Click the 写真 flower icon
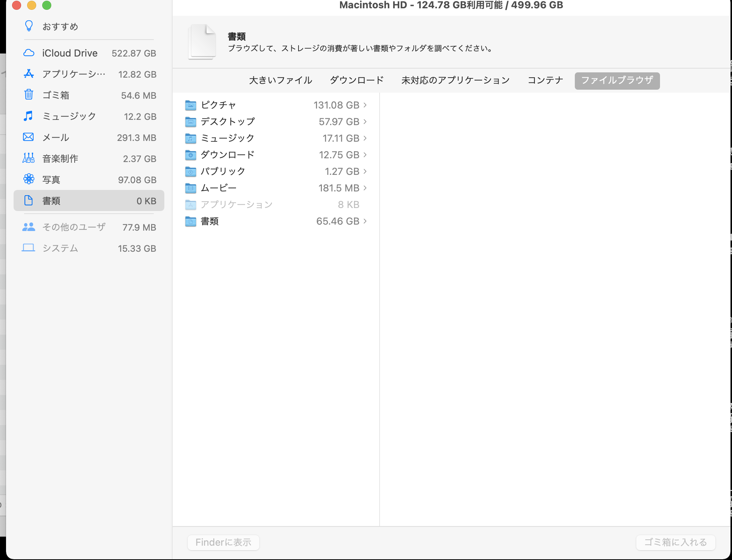 click(x=29, y=179)
